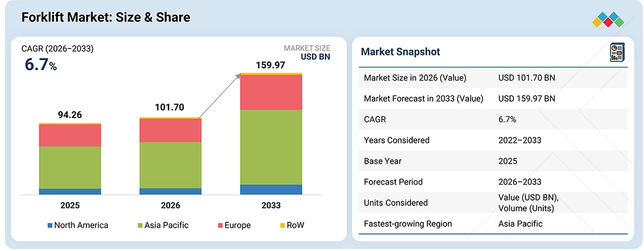Screen dimensions: 644x251
Task: Click the RoW legend text
Action: pos(296,225)
